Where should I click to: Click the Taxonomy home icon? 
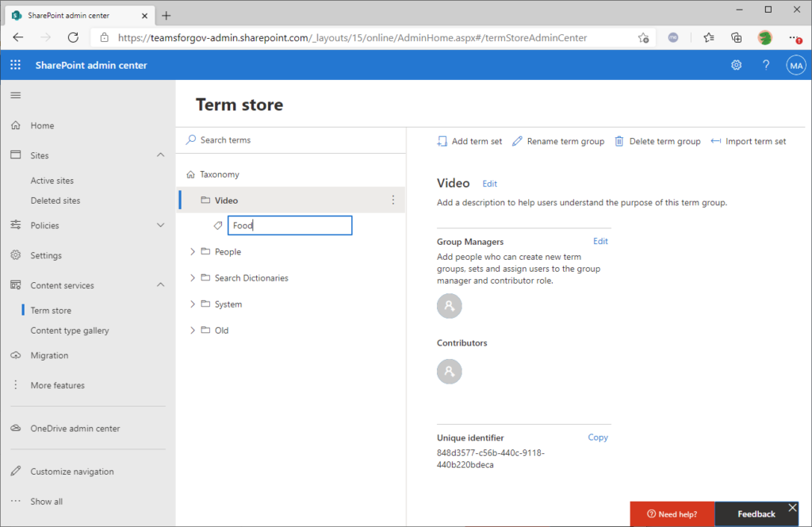click(x=190, y=174)
